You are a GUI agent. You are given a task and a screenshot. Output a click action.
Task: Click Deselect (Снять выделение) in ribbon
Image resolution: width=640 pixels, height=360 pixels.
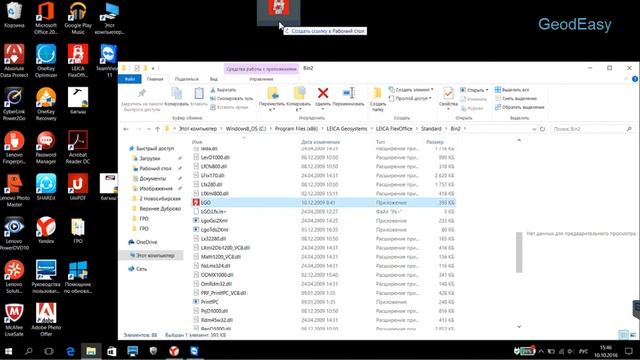[516, 98]
